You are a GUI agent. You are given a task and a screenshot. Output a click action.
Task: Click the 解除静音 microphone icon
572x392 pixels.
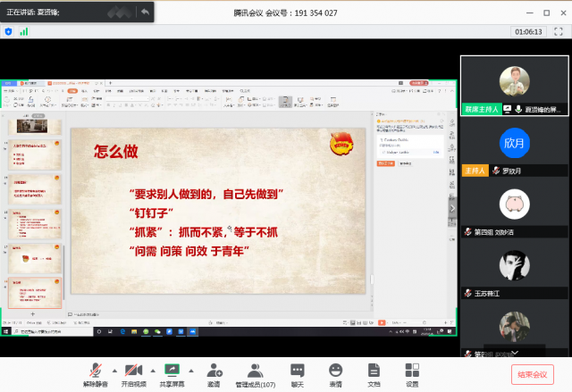point(96,371)
